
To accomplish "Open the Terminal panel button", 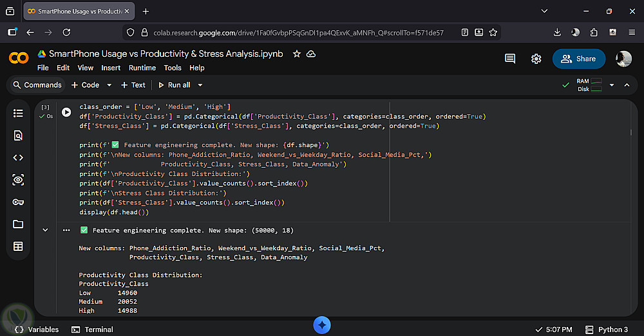I will coord(92,330).
